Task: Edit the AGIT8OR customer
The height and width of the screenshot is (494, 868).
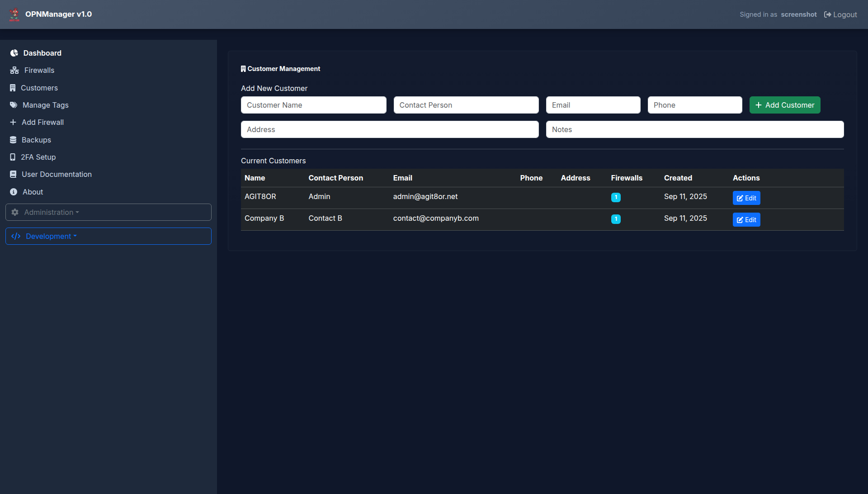Action: pos(746,198)
